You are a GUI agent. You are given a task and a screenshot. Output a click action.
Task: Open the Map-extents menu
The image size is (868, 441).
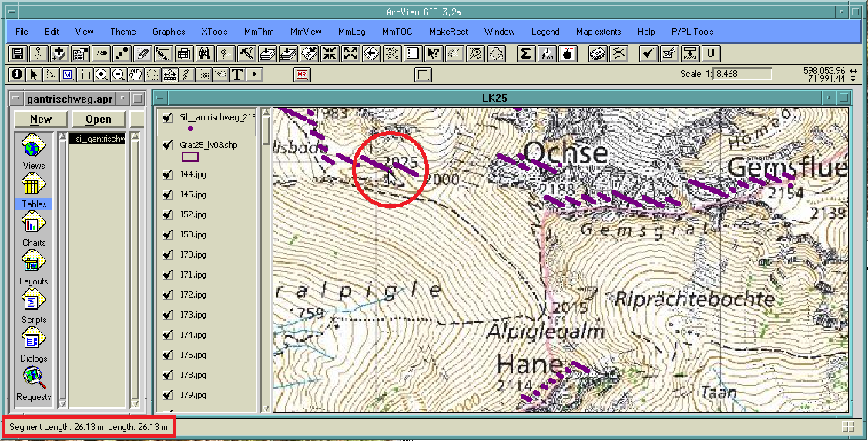pyautogui.click(x=599, y=32)
